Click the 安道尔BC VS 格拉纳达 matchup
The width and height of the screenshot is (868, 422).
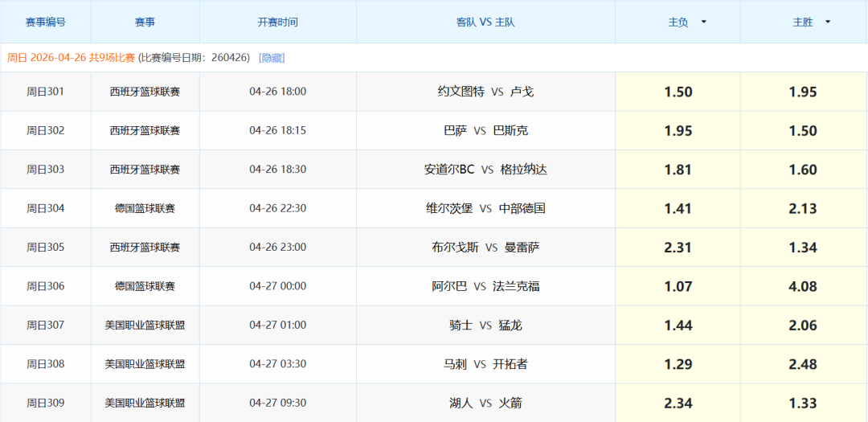(x=485, y=170)
